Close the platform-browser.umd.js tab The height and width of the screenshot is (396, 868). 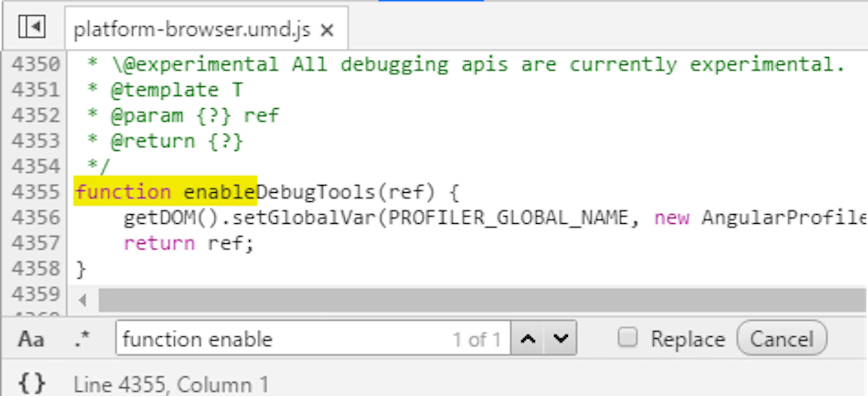327,30
